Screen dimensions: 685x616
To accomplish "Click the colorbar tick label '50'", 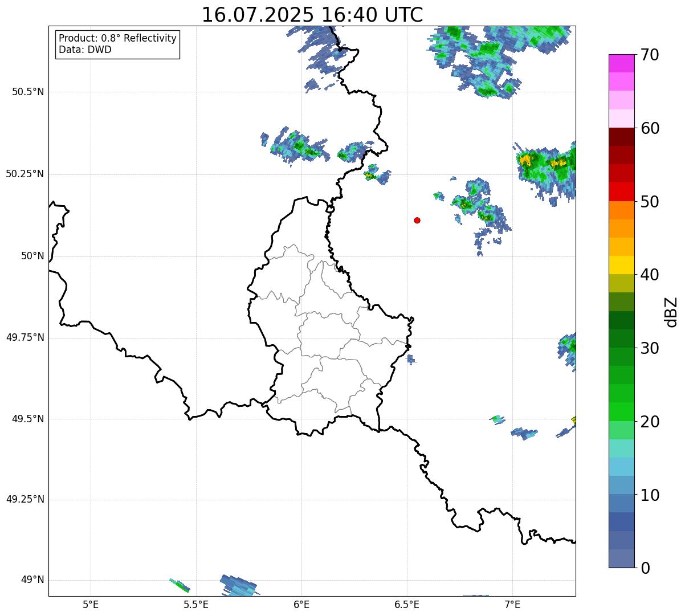I will [650, 202].
